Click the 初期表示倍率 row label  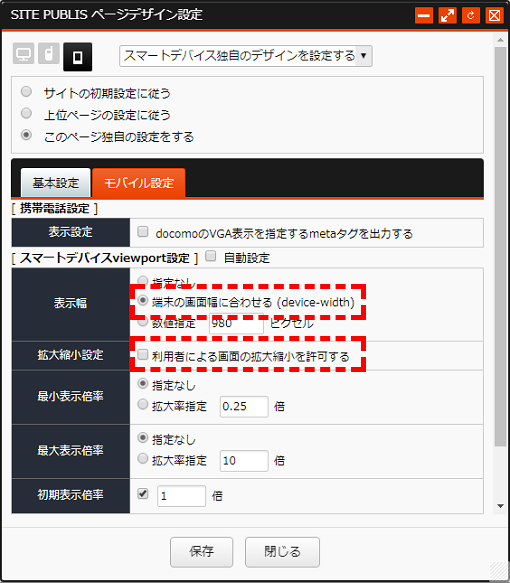(71, 495)
